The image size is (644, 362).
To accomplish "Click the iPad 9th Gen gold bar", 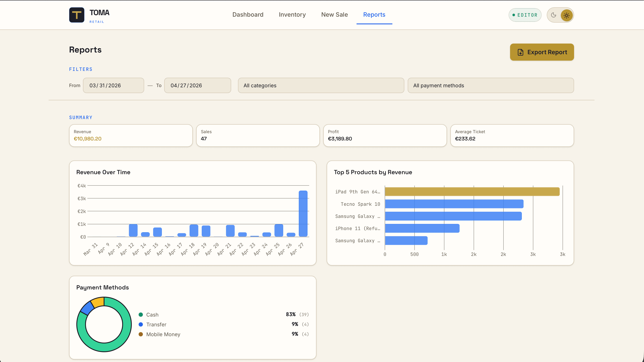I will tap(472, 192).
